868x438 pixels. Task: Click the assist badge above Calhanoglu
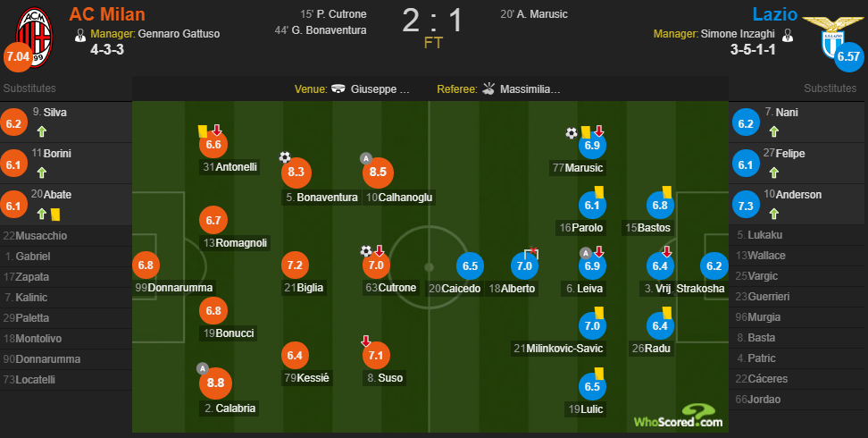[365, 158]
